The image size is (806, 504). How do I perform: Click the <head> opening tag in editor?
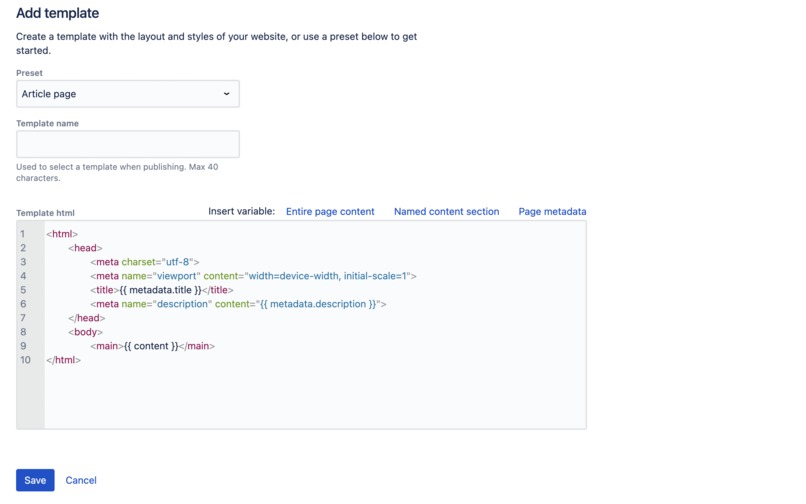(x=85, y=248)
